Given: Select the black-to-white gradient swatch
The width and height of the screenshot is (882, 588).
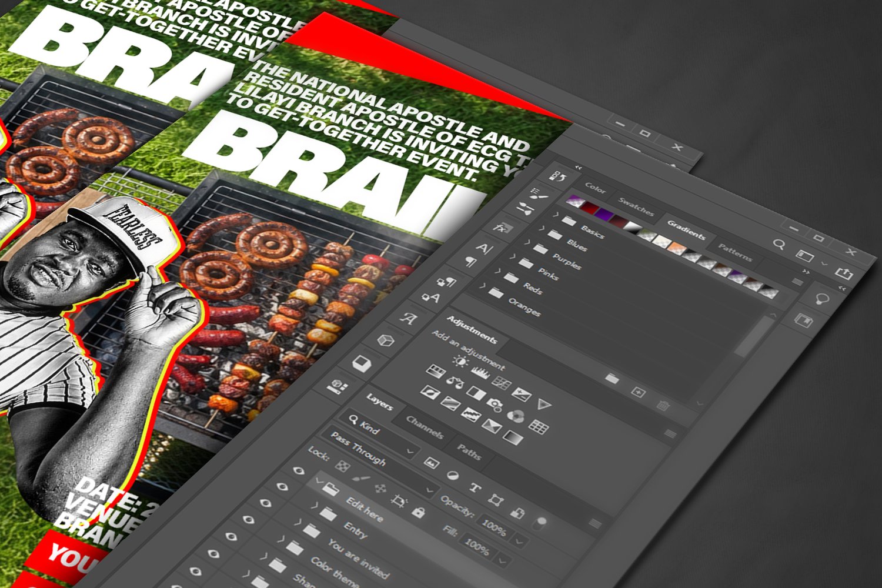Looking at the screenshot, I should tap(632, 228).
